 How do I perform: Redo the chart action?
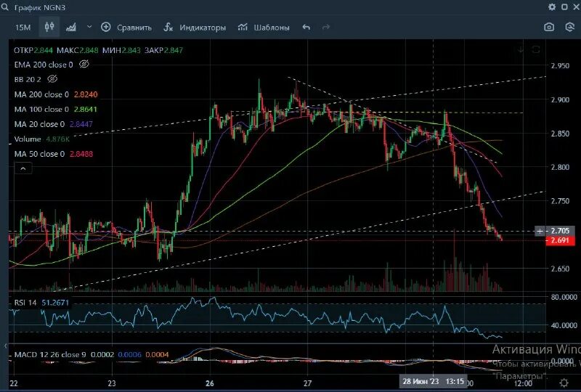click(x=326, y=27)
